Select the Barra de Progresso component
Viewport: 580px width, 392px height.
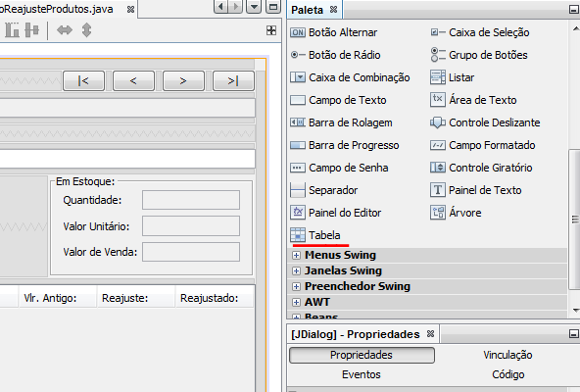coord(345,145)
